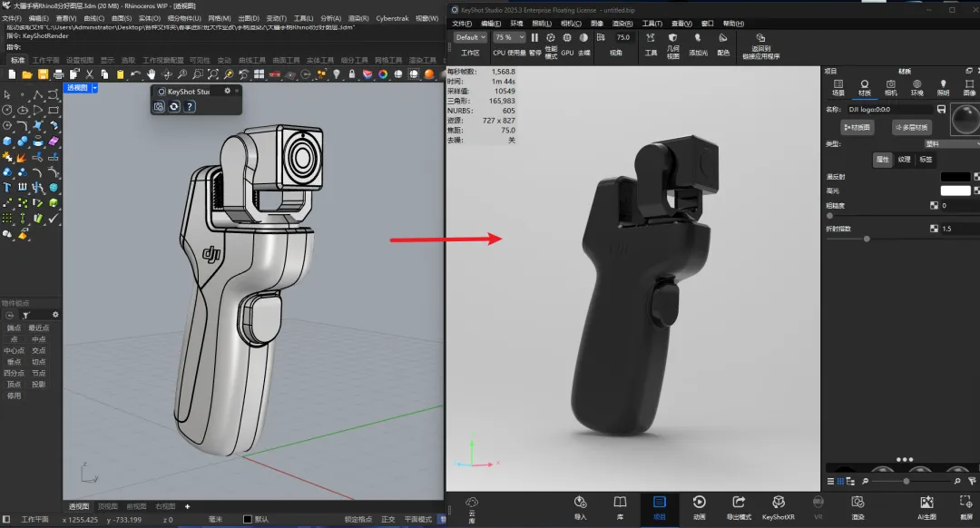Screen dimensions: 980x528
Task: Click the light bulb icon in Rhino toolbar
Action: click(x=337, y=74)
